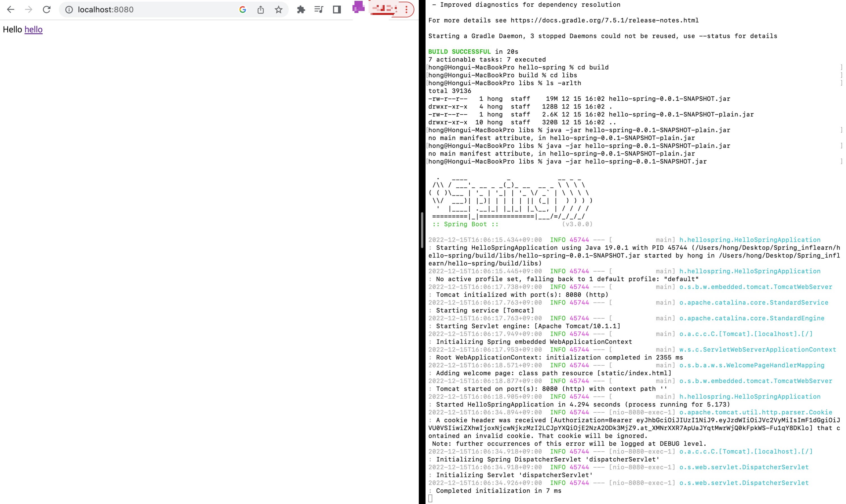Open Chrome's three-dot menu

406,10
